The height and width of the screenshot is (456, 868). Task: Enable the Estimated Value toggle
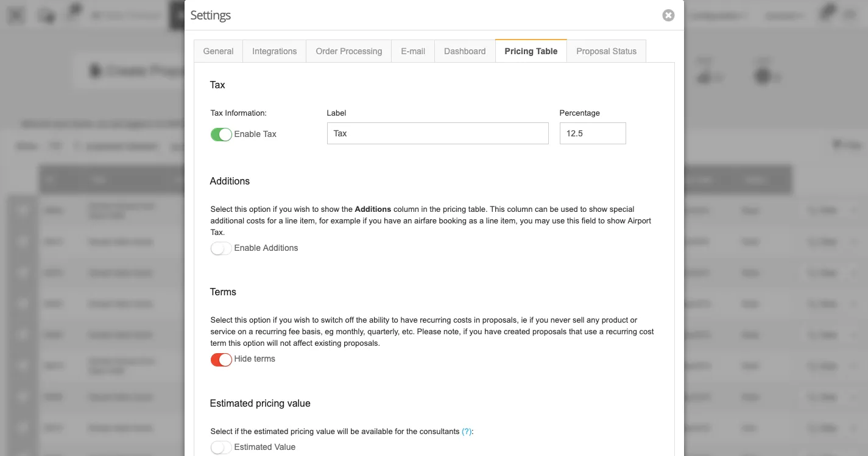coord(221,447)
